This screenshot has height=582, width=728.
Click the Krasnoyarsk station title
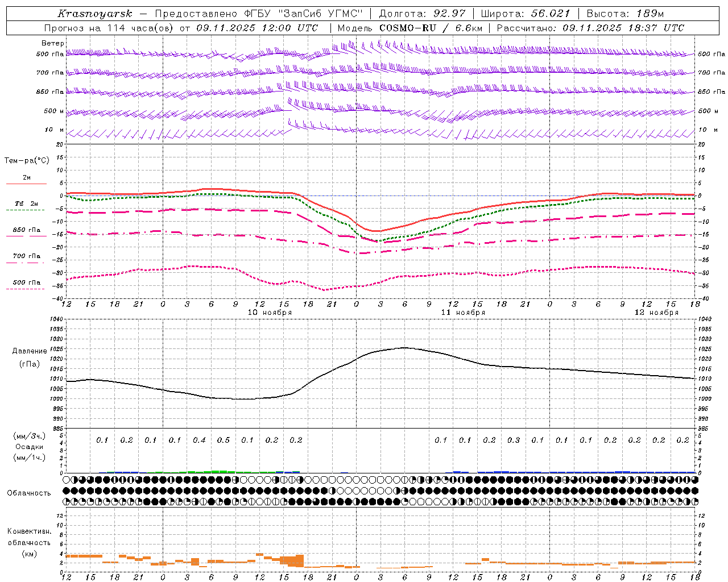[95, 14]
